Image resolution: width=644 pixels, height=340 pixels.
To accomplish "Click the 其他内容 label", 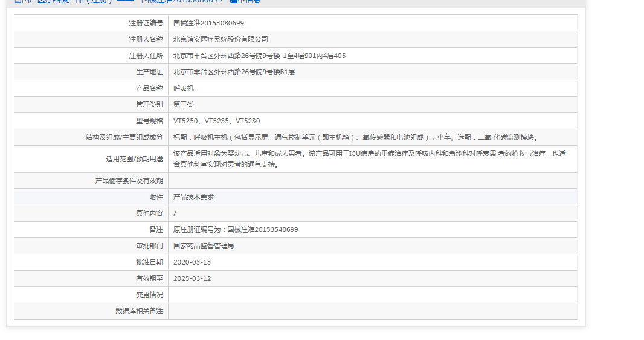I will (149, 213).
